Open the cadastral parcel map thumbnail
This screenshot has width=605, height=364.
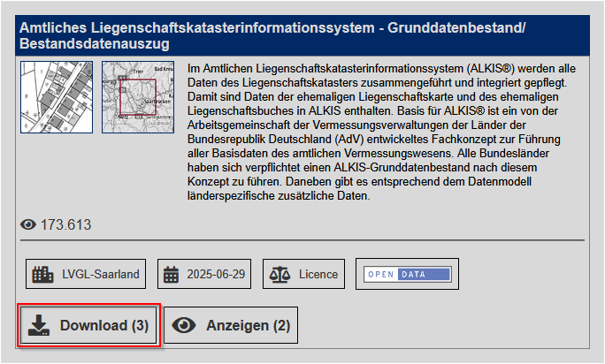(x=56, y=97)
